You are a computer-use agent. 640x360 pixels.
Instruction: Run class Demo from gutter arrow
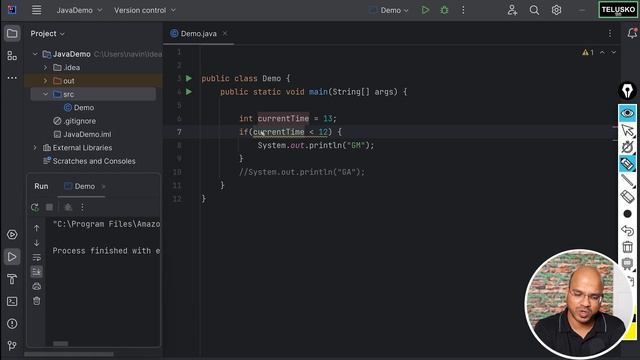[x=189, y=78]
